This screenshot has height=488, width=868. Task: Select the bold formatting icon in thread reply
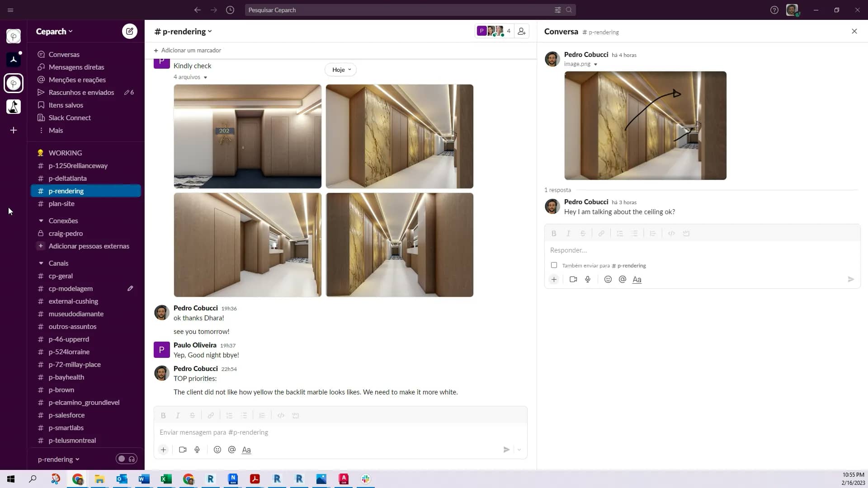click(553, 233)
